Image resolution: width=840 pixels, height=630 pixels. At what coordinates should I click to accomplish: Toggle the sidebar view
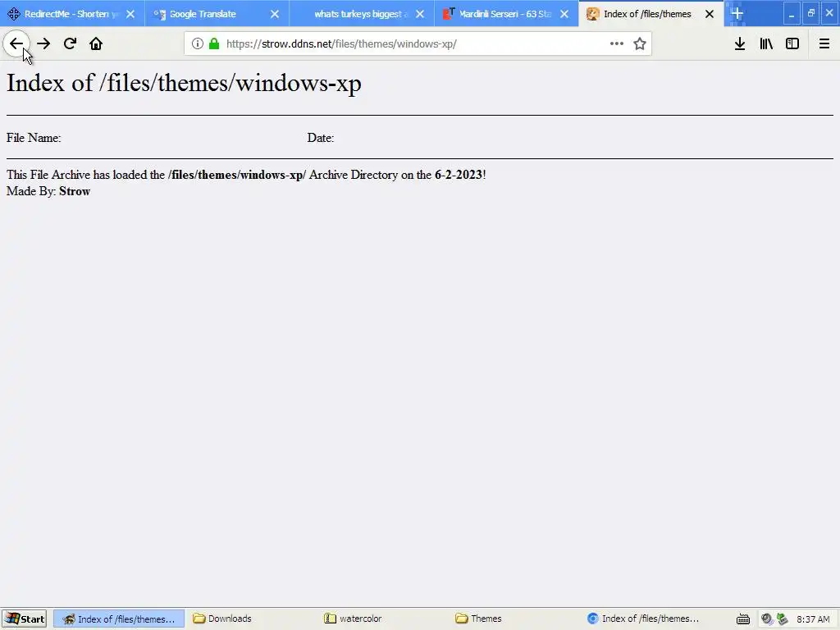(792, 43)
